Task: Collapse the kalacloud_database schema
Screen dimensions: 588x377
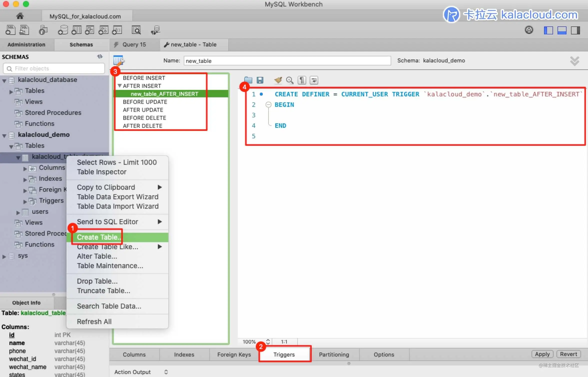Action: pyautogui.click(x=4, y=80)
